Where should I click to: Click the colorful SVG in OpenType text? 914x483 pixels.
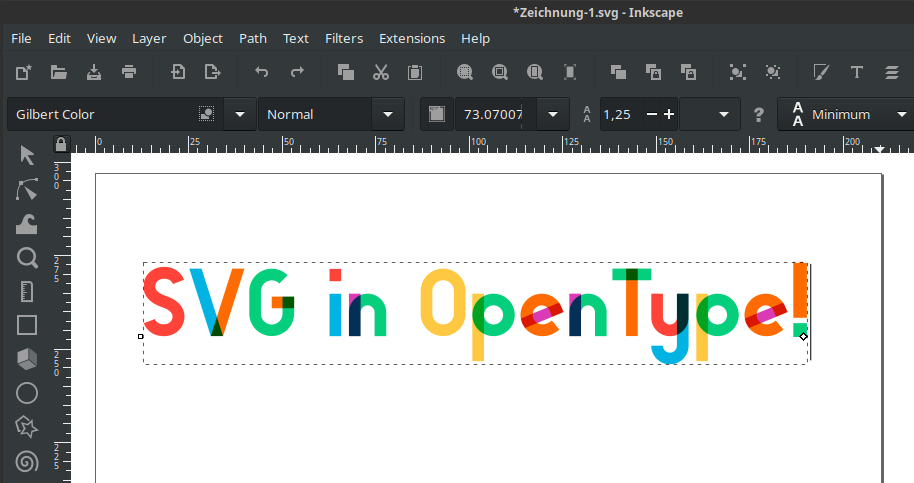[476, 313]
